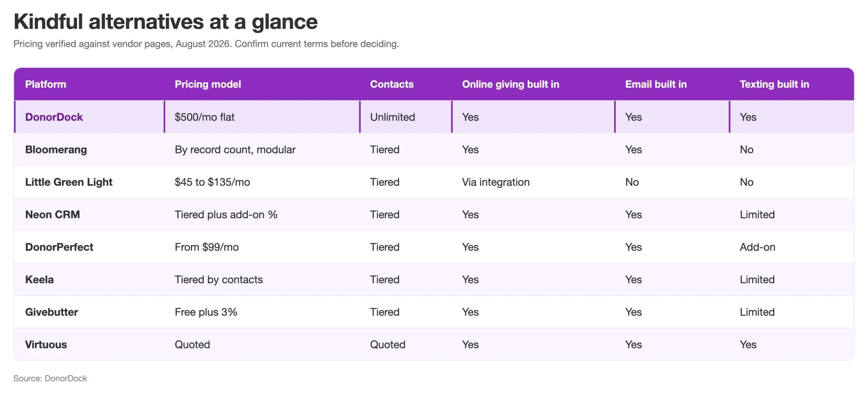The image size is (868, 395).
Task: Click 'Tiered' contacts in the Givebutter row
Action: click(385, 312)
